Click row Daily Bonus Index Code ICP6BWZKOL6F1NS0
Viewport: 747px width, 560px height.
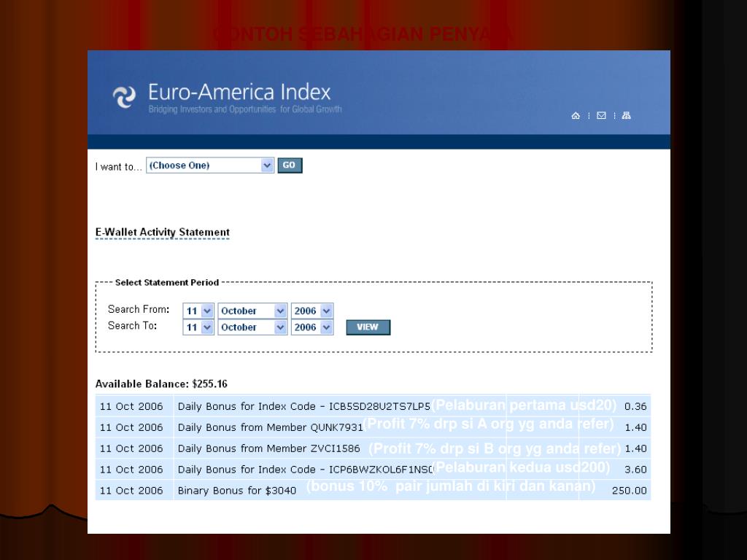tap(373, 469)
